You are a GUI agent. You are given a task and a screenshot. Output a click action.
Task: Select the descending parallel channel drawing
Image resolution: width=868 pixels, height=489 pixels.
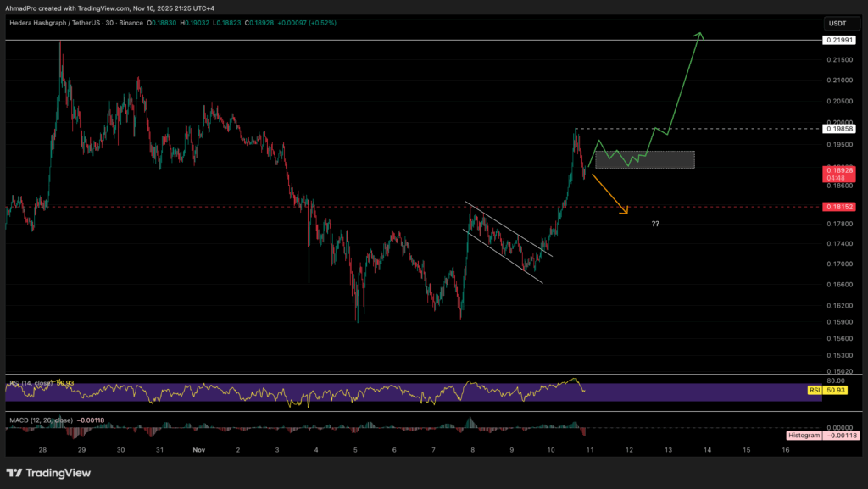[509, 242]
